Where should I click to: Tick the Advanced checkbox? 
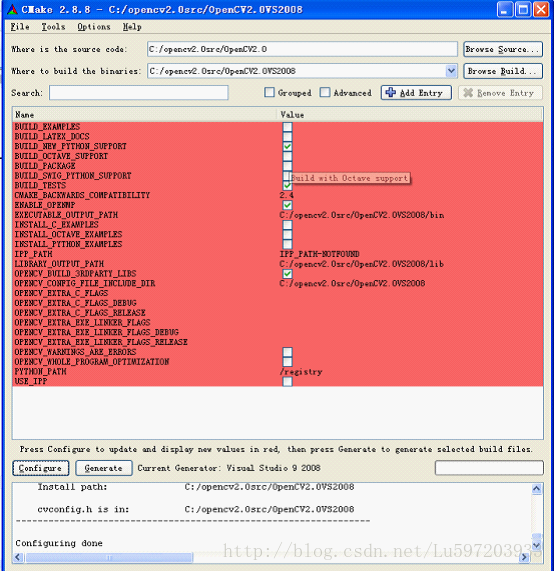[x=325, y=92]
